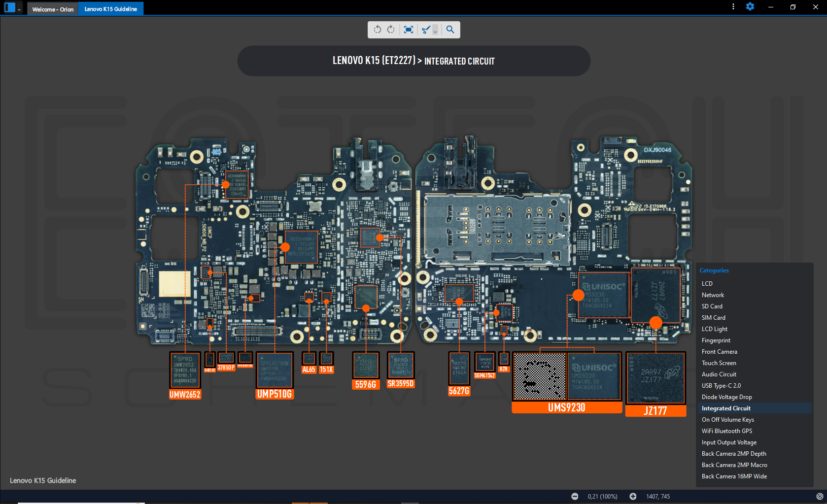This screenshot has width=827, height=504.
Task: Open the application menu icon at top-left
Action: (x=10, y=8)
